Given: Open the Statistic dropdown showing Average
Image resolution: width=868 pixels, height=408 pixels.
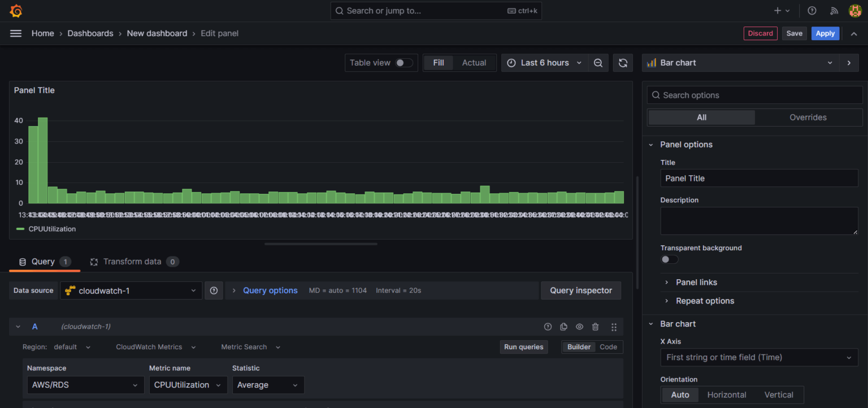Looking at the screenshot, I should click(x=268, y=385).
